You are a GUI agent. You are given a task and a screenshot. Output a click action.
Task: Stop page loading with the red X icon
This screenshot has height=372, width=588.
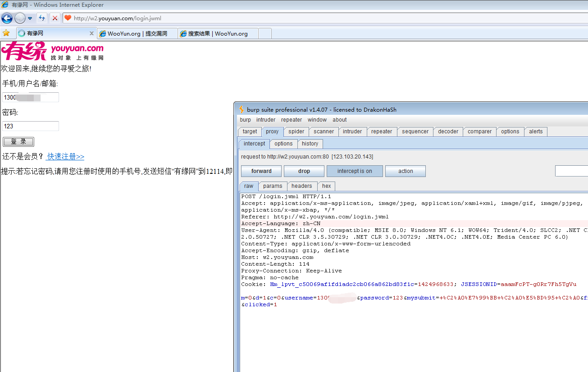click(55, 18)
